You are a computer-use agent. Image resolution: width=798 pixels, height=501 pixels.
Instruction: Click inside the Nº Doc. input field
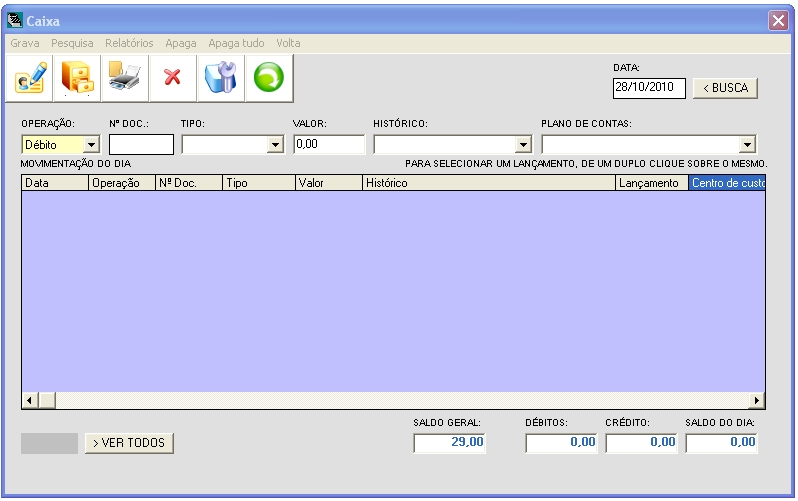(141, 145)
